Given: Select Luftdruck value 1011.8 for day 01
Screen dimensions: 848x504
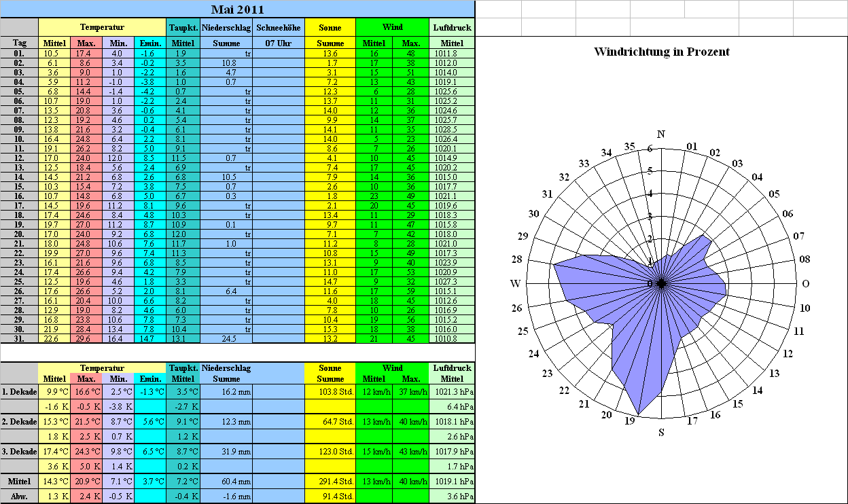Looking at the screenshot, I should tap(452, 53).
